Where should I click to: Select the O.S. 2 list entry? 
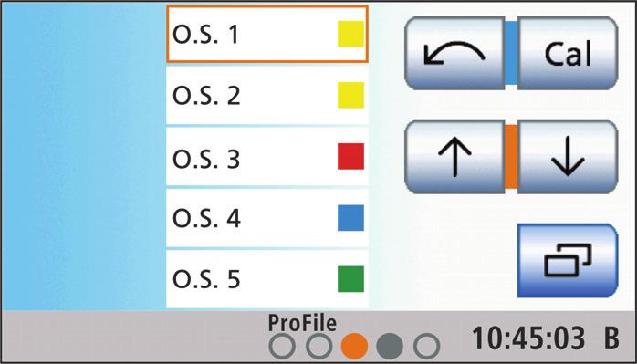point(267,96)
